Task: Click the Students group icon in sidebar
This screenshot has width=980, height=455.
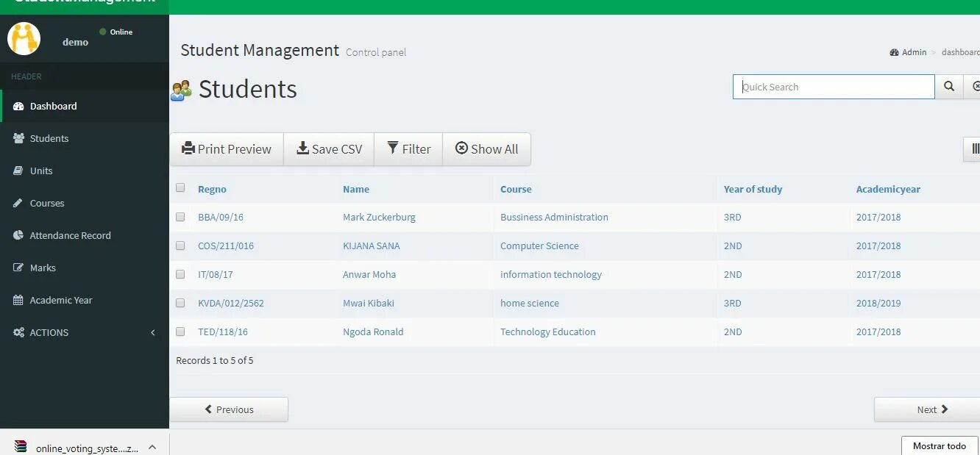Action: pos(18,138)
